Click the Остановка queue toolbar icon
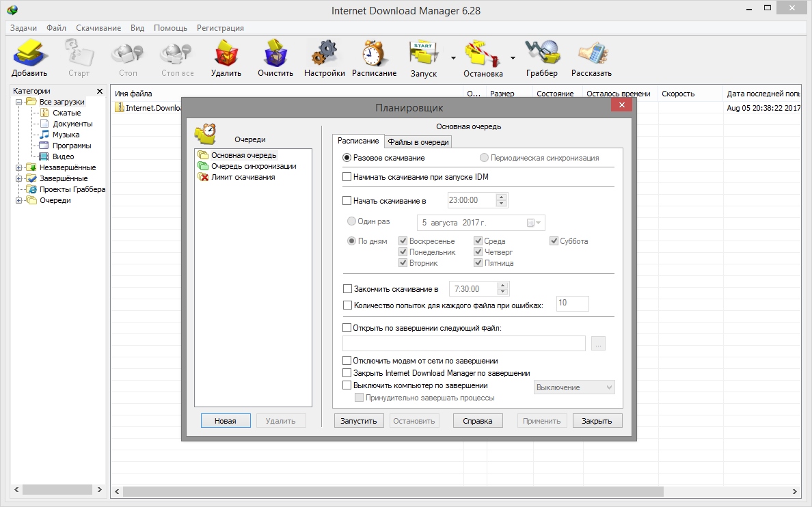This screenshot has width=812, height=507. (x=483, y=53)
